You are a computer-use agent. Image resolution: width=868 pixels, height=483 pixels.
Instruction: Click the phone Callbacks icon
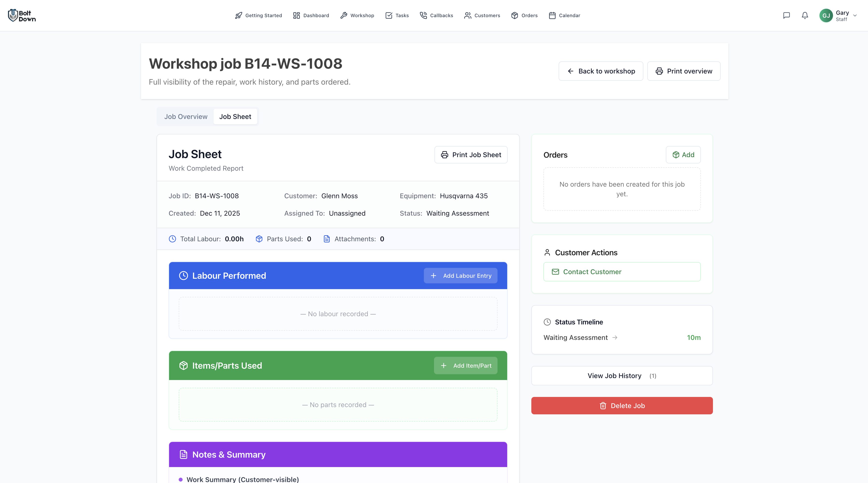coord(423,15)
